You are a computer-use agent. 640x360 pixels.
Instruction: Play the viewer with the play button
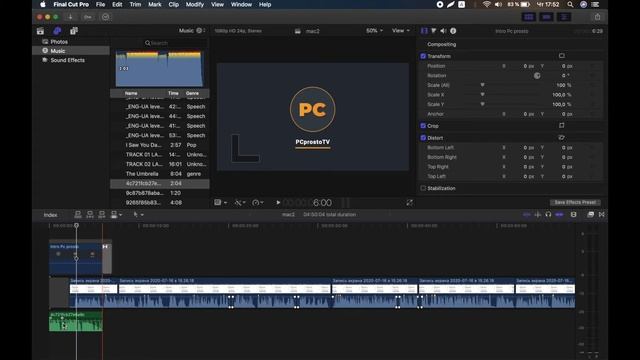coord(278,202)
